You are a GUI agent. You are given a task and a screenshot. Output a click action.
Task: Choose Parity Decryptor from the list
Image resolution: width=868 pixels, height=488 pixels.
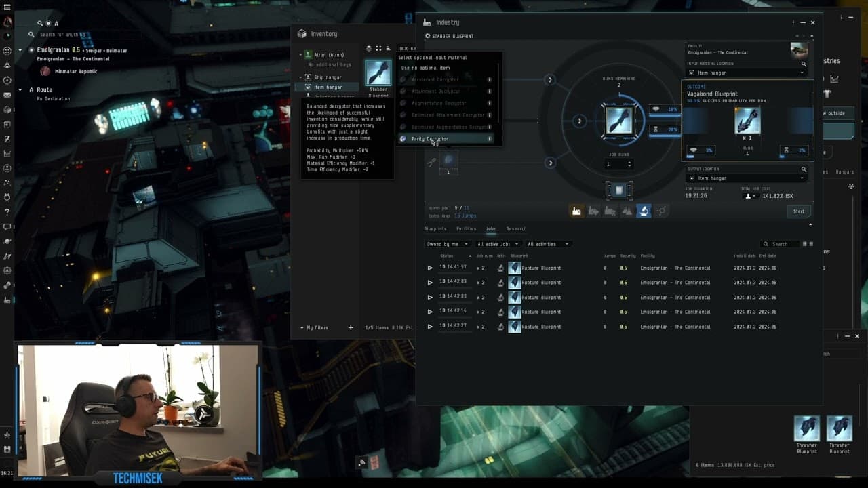click(446, 139)
